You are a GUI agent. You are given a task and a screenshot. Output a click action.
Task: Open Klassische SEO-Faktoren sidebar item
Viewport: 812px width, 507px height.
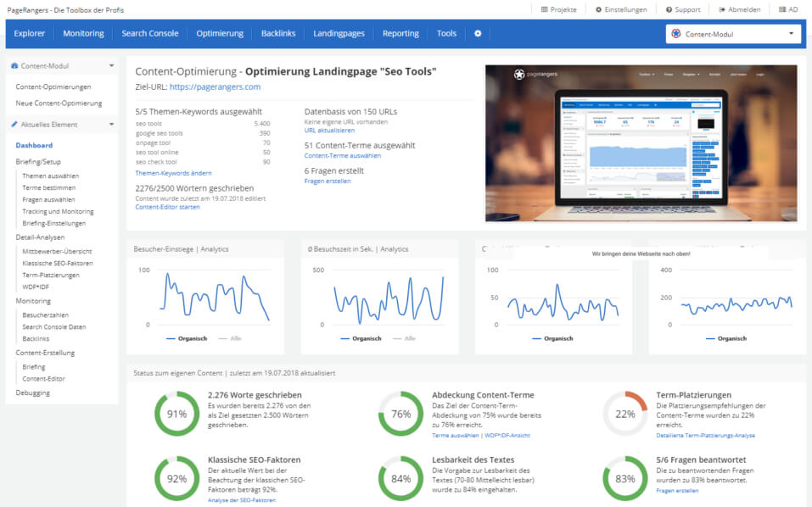pos(58,264)
